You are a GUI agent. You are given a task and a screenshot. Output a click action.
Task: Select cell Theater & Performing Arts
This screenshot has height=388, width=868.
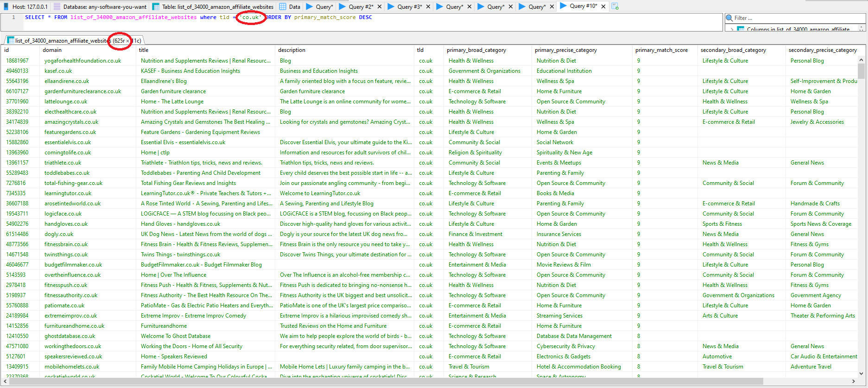(823, 316)
